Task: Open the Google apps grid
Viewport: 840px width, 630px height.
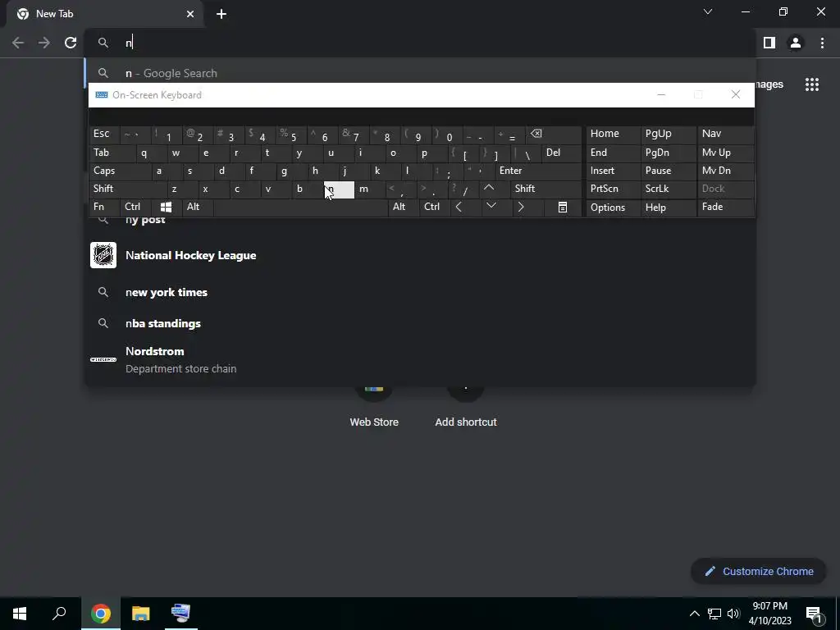Action: 812,84
